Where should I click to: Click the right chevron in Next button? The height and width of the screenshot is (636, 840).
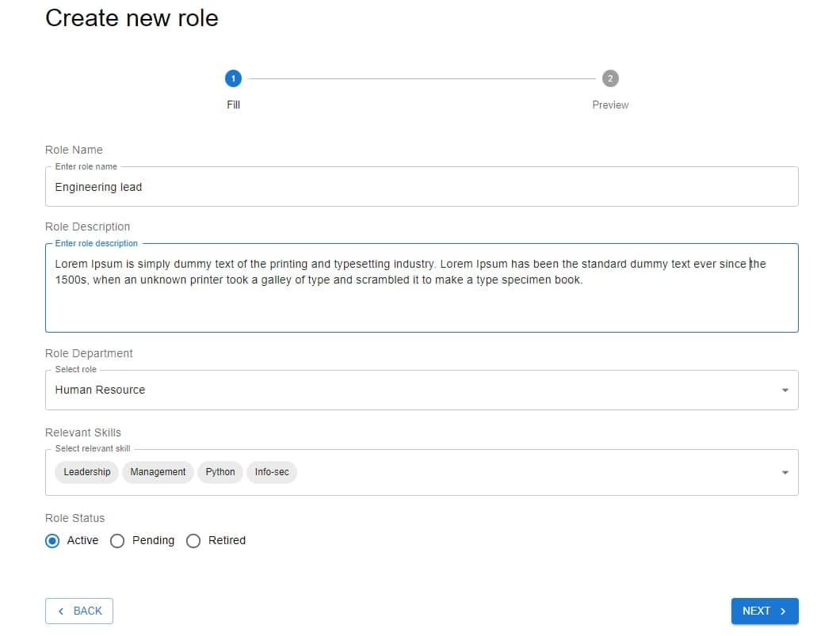point(783,611)
